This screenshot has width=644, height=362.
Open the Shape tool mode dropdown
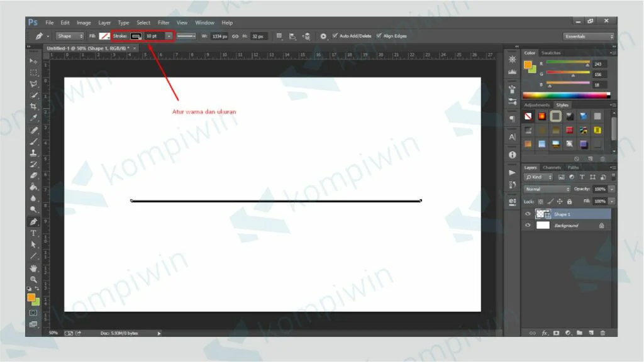point(69,36)
